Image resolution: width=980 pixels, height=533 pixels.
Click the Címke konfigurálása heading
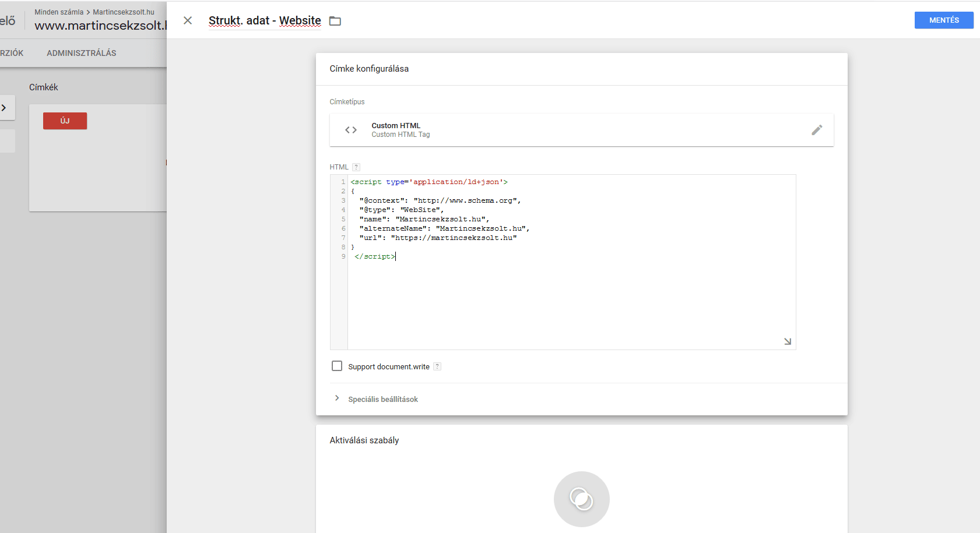[369, 69]
